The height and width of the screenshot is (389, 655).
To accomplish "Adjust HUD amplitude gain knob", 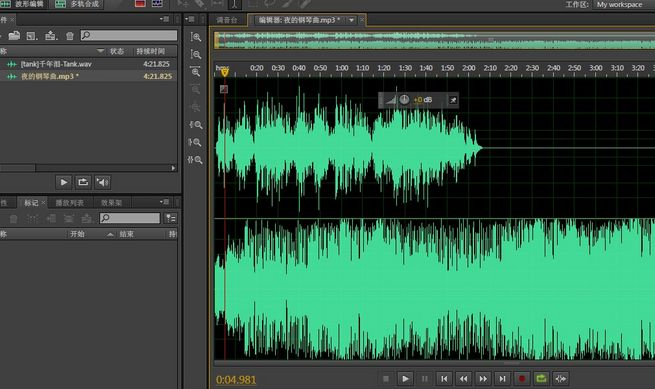I will (404, 100).
